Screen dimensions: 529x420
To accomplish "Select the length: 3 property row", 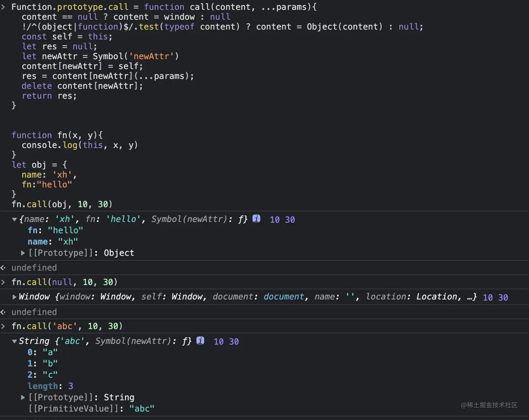I will coord(50,386).
